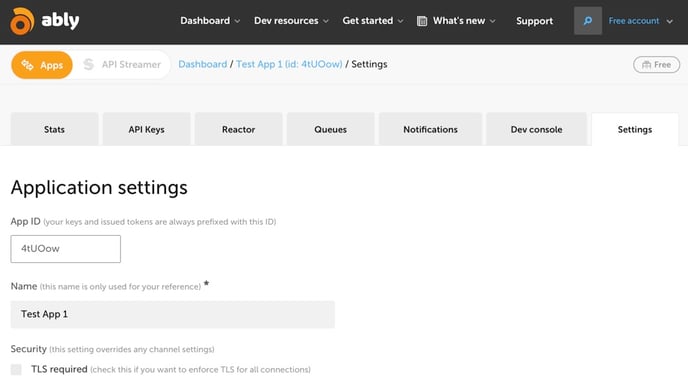Enable the TLS required checkbox

[x=16, y=369]
